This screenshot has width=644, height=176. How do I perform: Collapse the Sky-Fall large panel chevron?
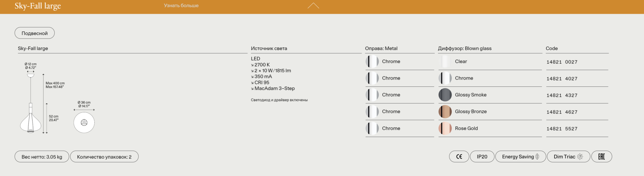click(313, 6)
